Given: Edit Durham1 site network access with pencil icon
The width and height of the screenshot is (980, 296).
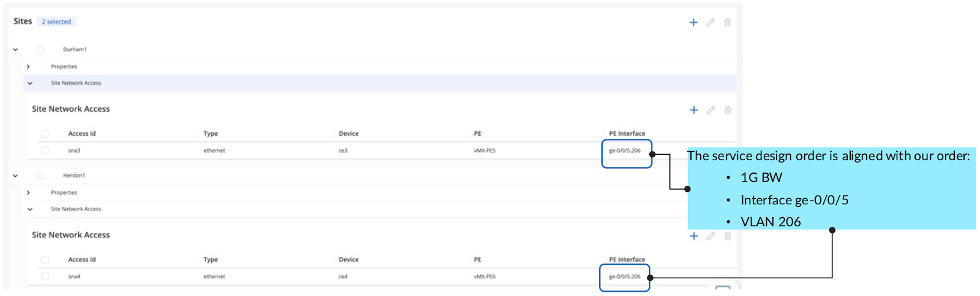Looking at the screenshot, I should pos(711,110).
